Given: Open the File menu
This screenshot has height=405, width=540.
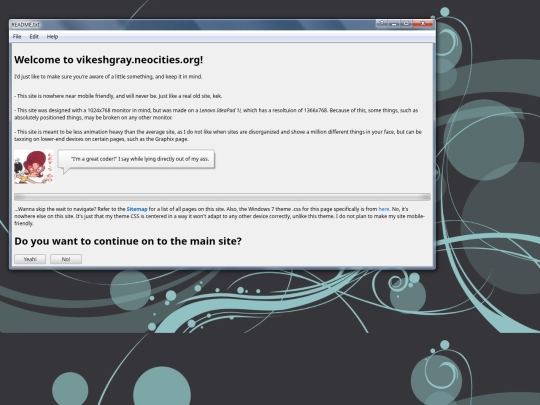Looking at the screenshot, I should [17, 37].
